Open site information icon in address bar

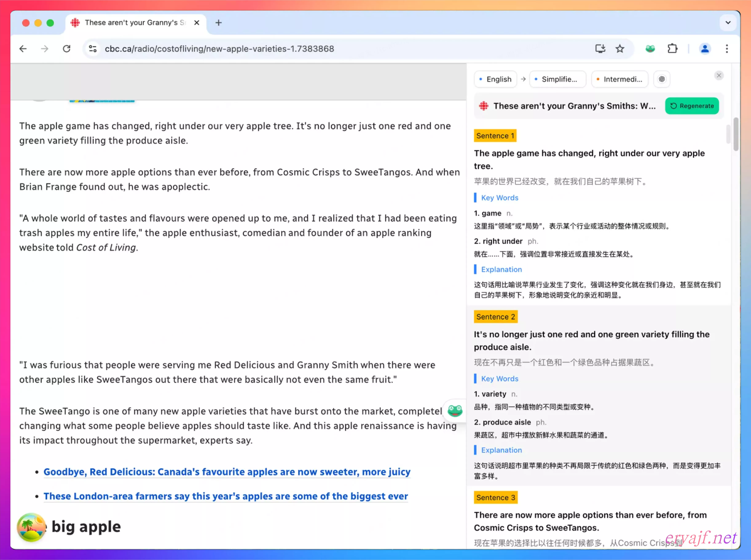click(93, 49)
